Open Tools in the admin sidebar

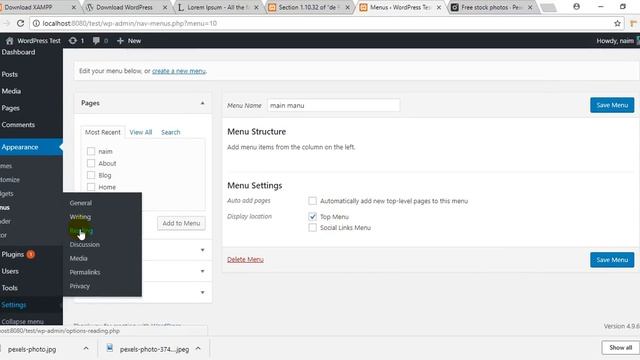click(x=9, y=288)
